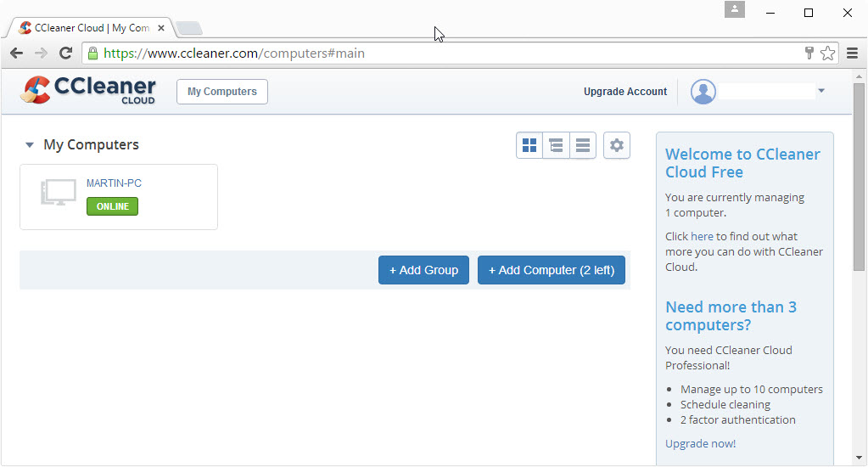
Task: Switch to tree view layout
Action: pyautogui.click(x=556, y=145)
